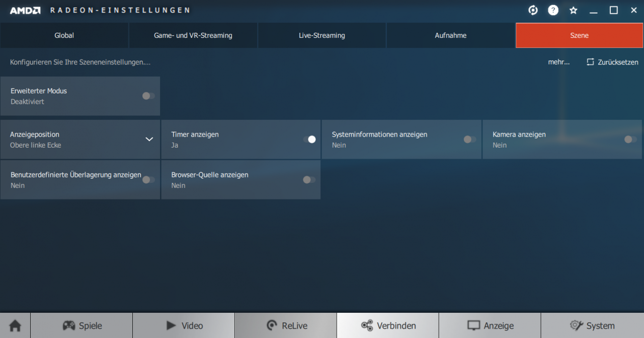Open the Game- und VR-Streaming tab
Viewport: 644px width, 338px height.
point(193,35)
